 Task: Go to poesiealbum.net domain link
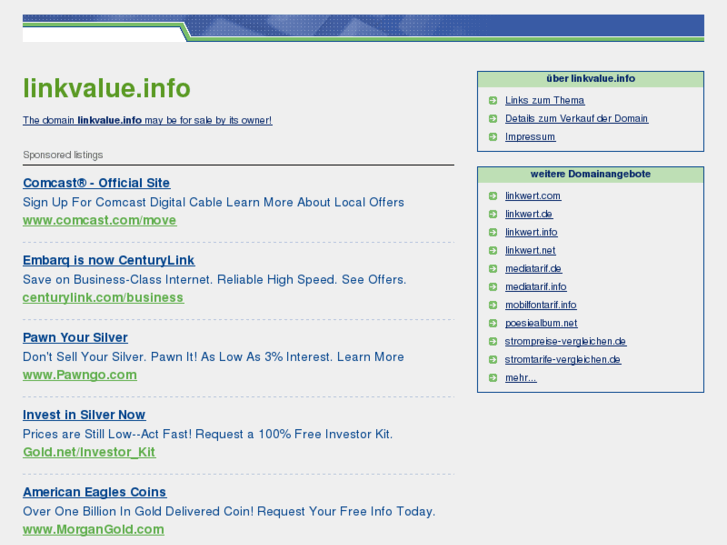pyautogui.click(x=541, y=323)
